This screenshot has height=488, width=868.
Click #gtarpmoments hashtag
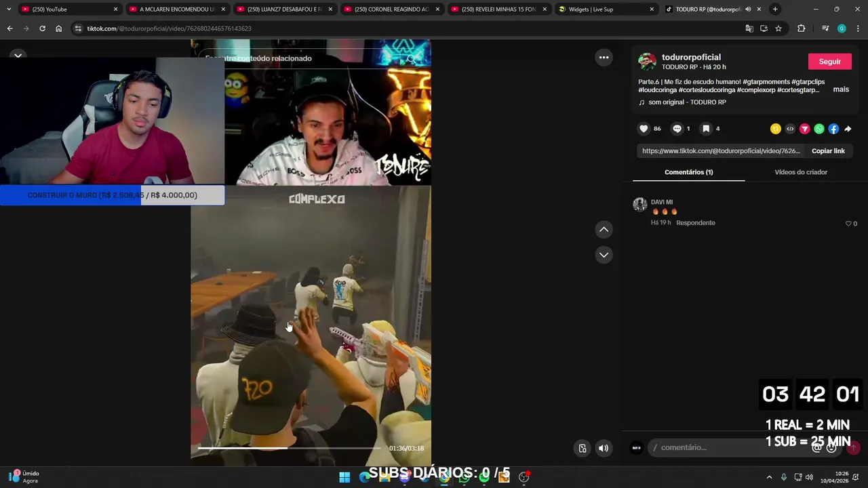coord(766,82)
